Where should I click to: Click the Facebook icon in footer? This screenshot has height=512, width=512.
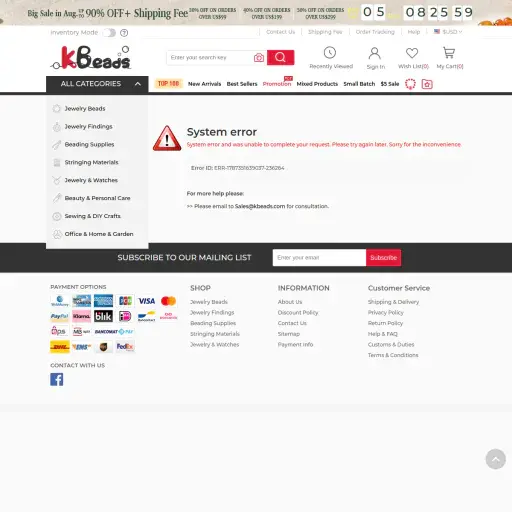[57, 379]
